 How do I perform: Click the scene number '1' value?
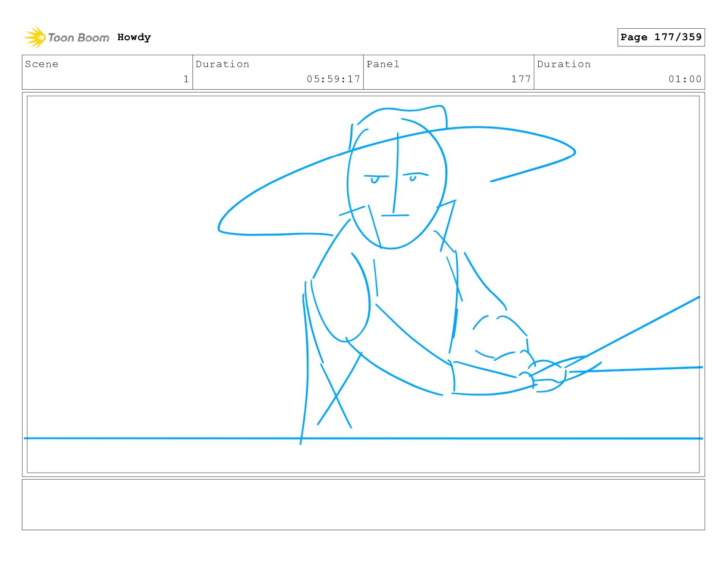[186, 79]
